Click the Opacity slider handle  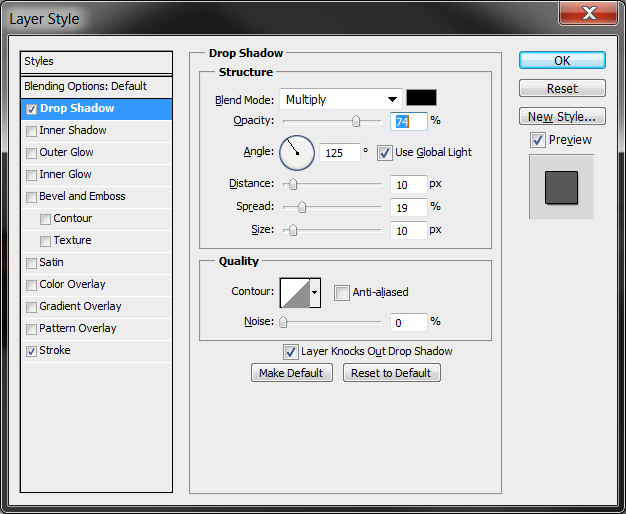point(356,121)
